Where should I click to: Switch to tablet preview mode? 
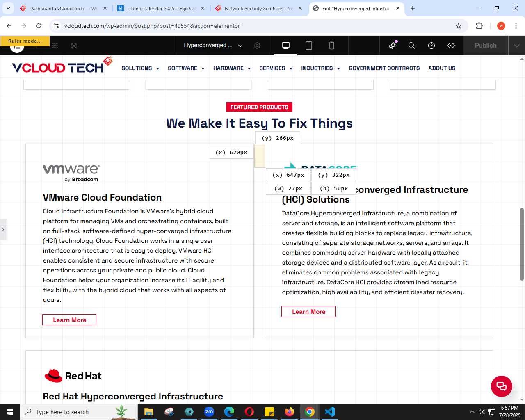click(x=309, y=46)
